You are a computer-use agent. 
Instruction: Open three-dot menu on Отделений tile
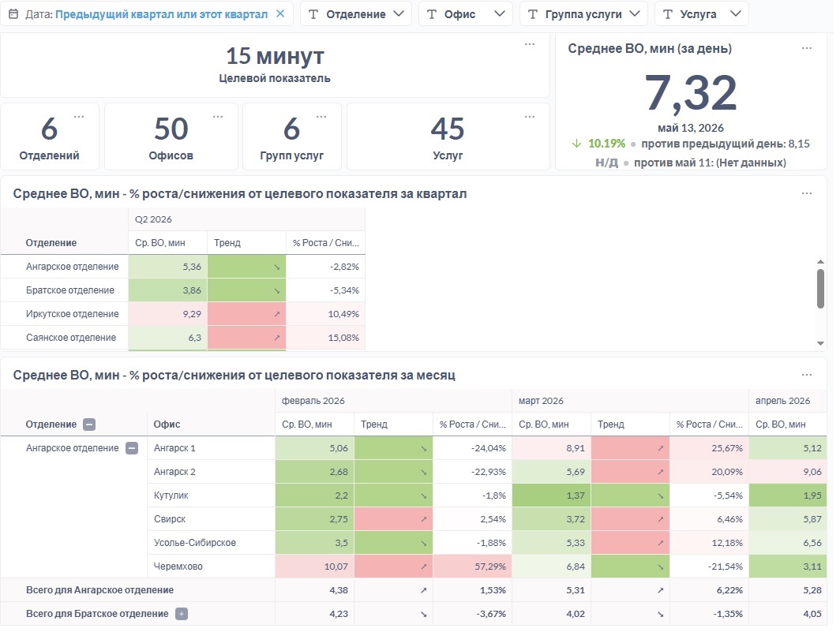click(x=79, y=116)
